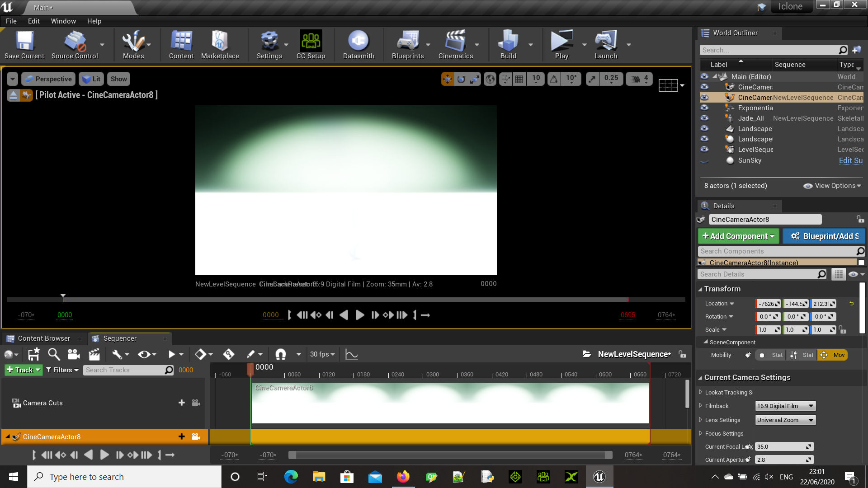Toggle world/local coordinate space globe icon
This screenshot has width=868, height=488.
point(490,79)
